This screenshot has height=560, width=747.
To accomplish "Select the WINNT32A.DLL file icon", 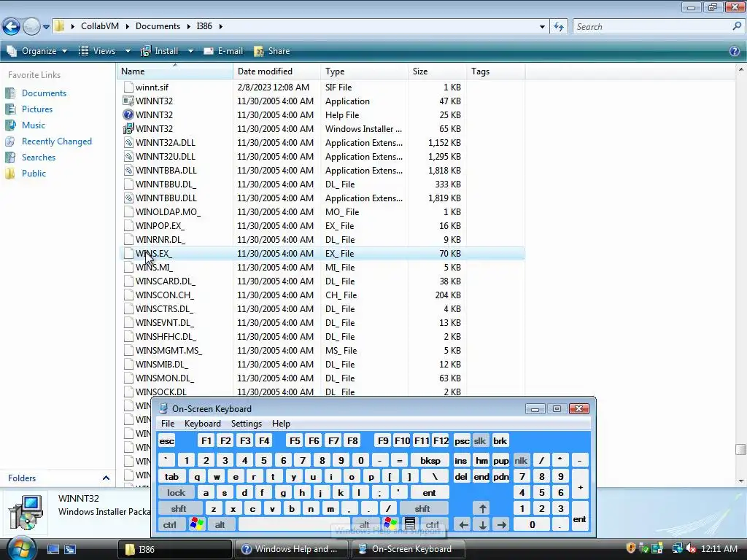I will [128, 142].
